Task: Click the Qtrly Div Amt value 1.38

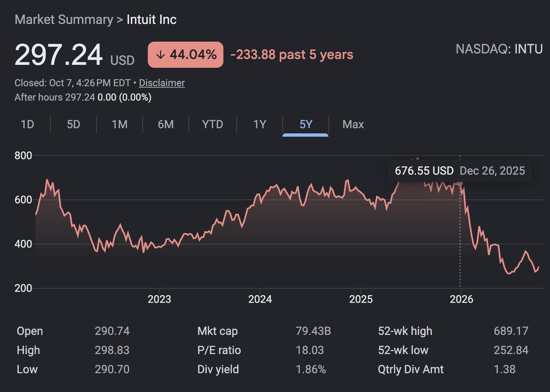Action: pyautogui.click(x=505, y=369)
